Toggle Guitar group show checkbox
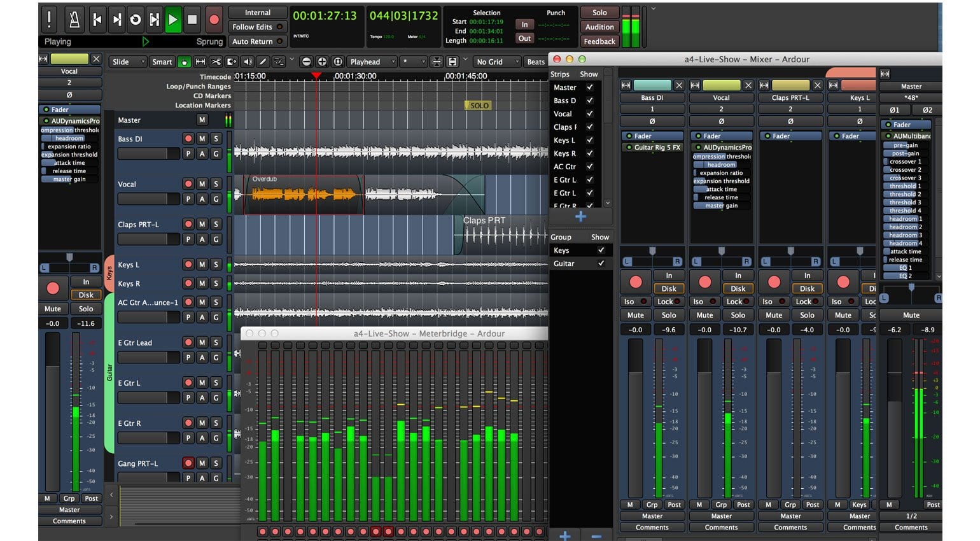 pos(601,263)
